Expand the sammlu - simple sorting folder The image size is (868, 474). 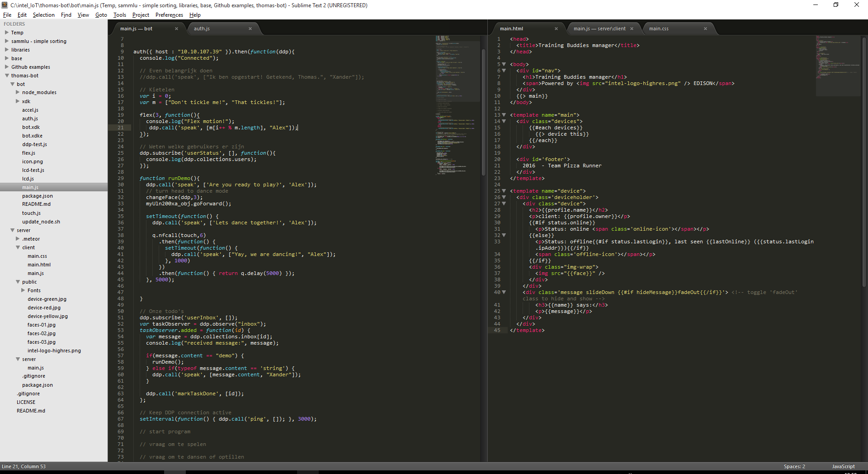coord(7,41)
